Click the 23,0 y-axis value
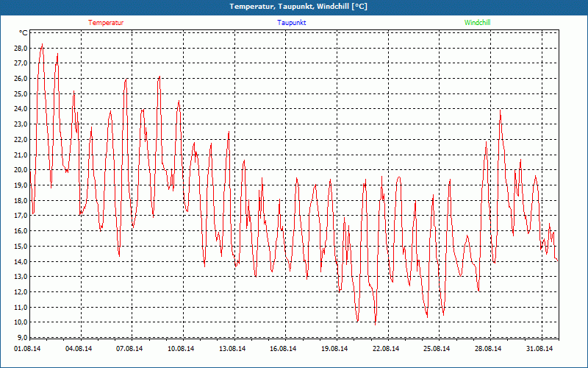588x368 pixels. (21, 124)
